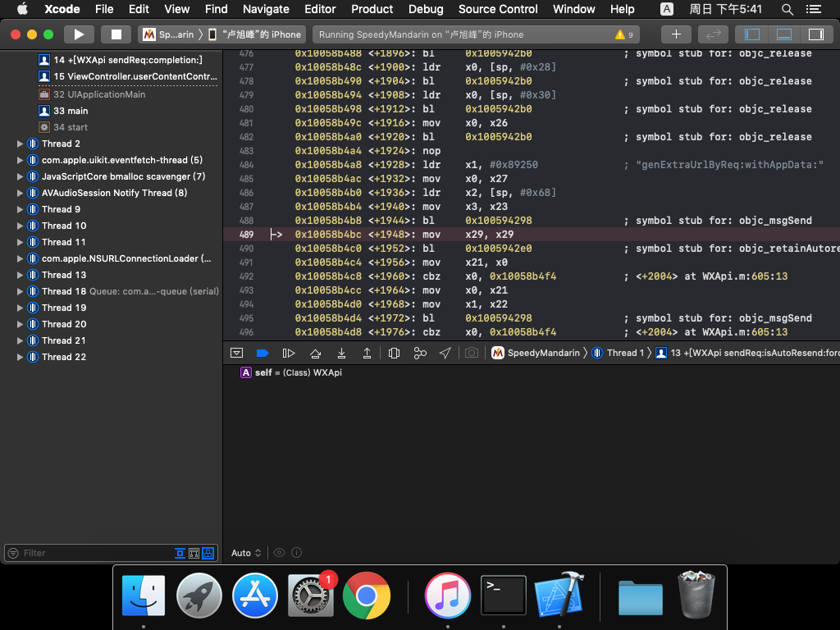Expand the JavaScriptCore bmalloc scavenger thread
Image resolution: width=840 pixels, height=630 pixels.
coord(21,176)
